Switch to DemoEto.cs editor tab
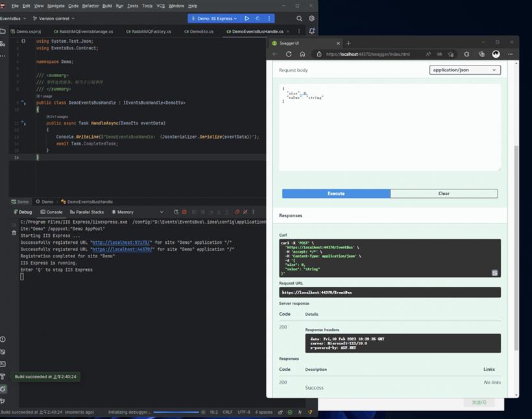The width and height of the screenshot is (532, 419). pos(199,31)
